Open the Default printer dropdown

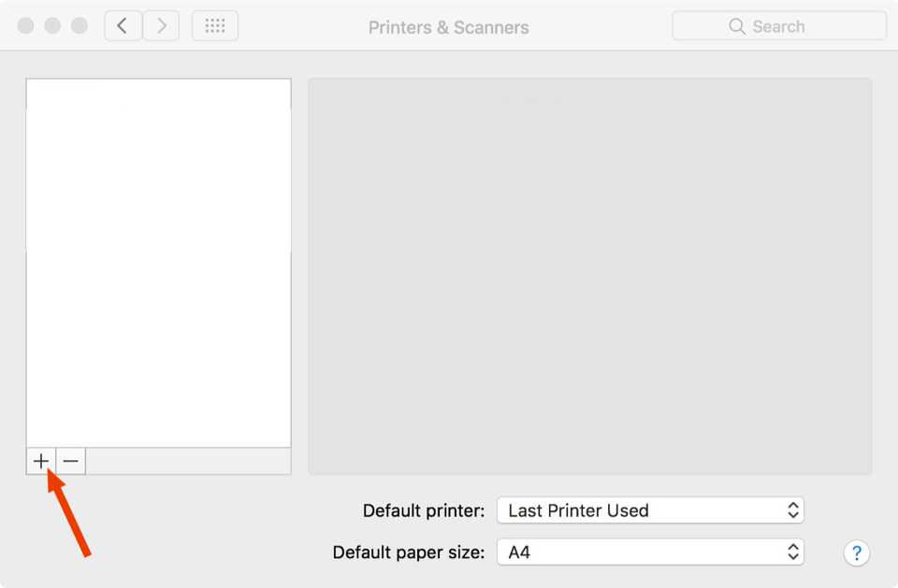click(650, 510)
